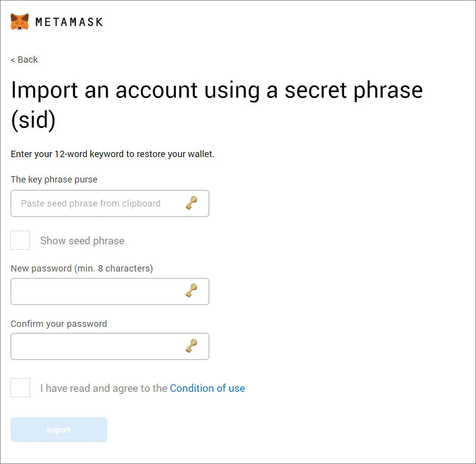Click the Confirm your password label
This screenshot has height=464, width=476.
pos(59,324)
